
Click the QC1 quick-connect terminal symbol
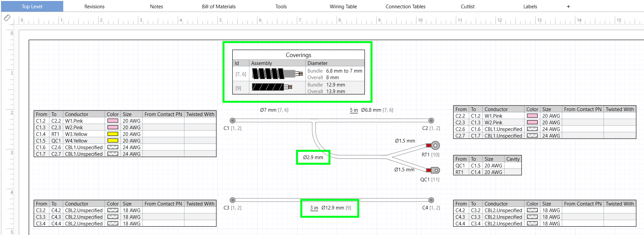click(x=433, y=170)
